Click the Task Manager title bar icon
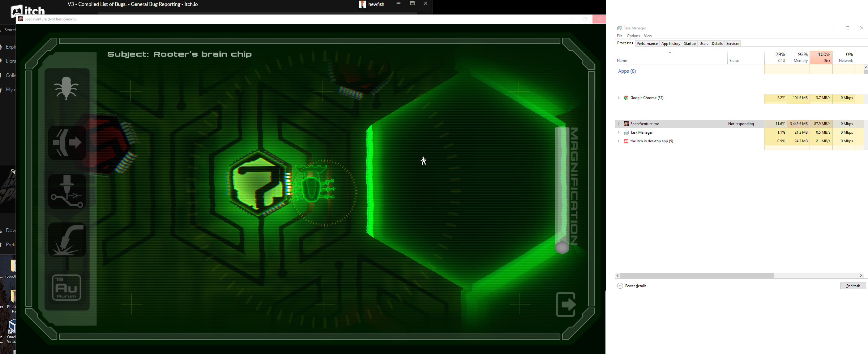The width and height of the screenshot is (868, 354). pos(619,28)
